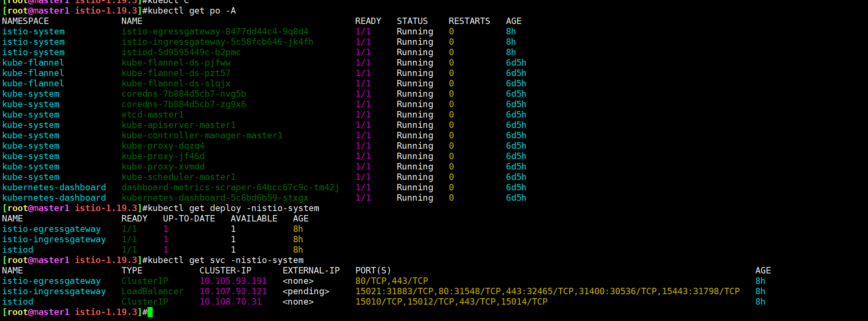Click pod name istio-ingressgateway-5c58fcb646-jk4fh
The image size is (868, 321).
click(x=217, y=42)
